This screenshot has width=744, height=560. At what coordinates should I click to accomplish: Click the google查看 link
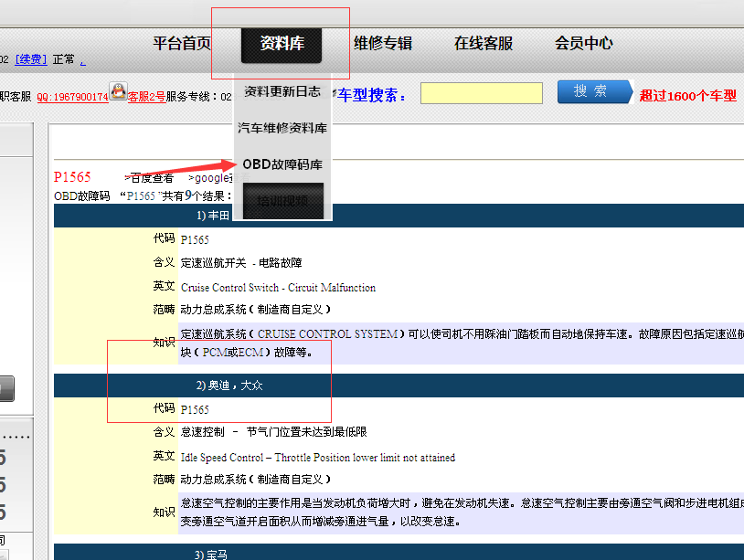coord(219,178)
